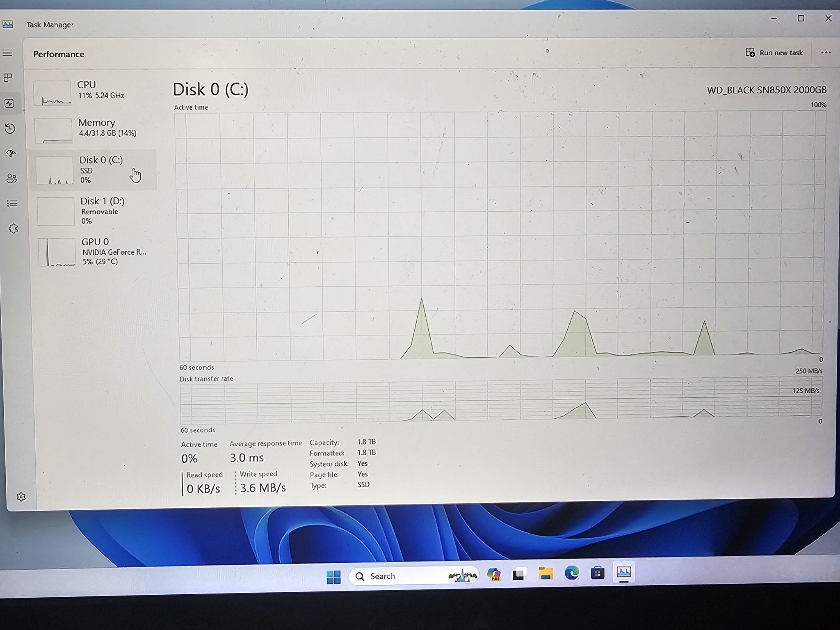This screenshot has height=630, width=840.
Task: Maximize the Task Manager window
Action: point(801,18)
